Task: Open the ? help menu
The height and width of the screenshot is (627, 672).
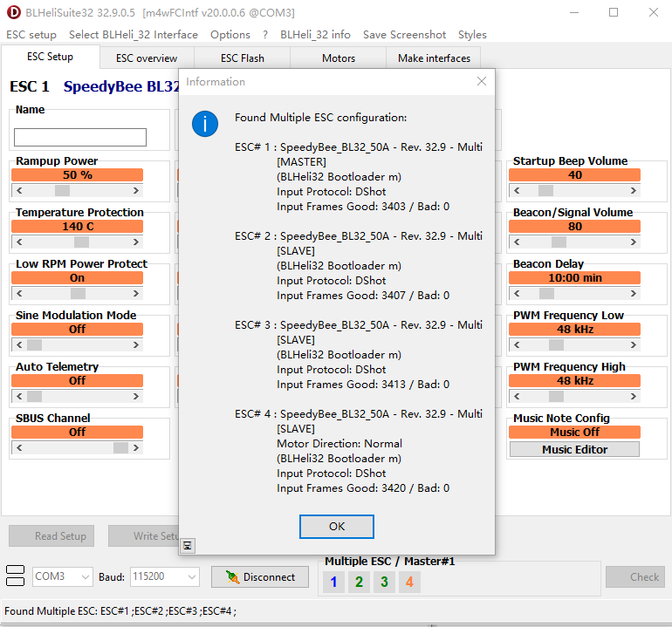Action: click(x=265, y=35)
